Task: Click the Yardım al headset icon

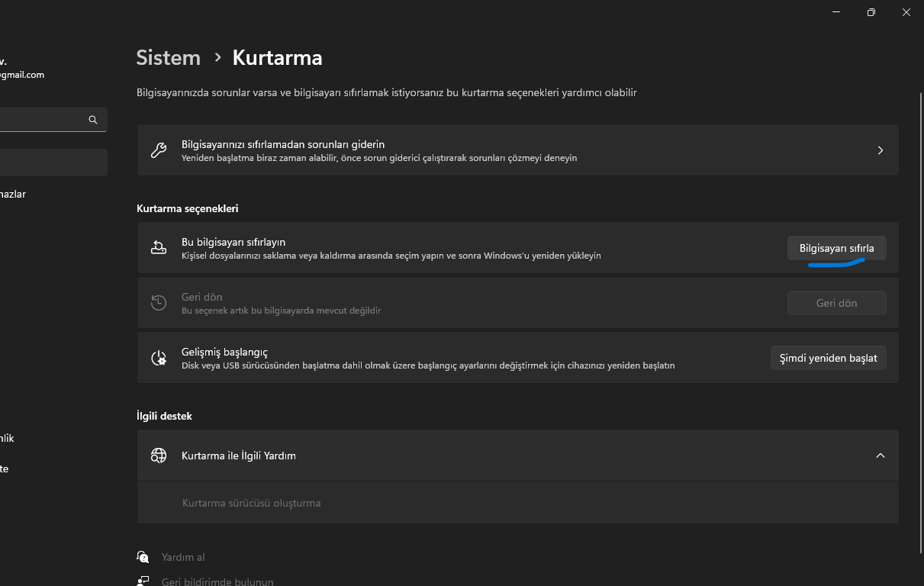Action: (143, 557)
